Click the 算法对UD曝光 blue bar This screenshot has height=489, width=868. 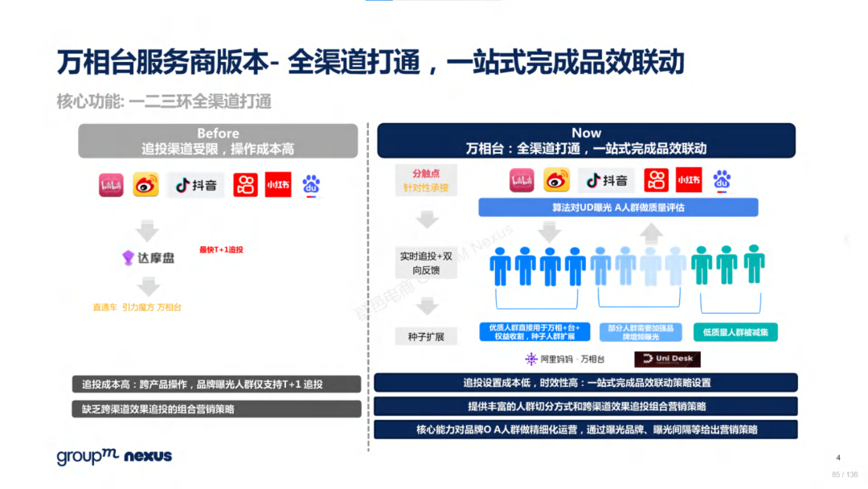(x=618, y=208)
